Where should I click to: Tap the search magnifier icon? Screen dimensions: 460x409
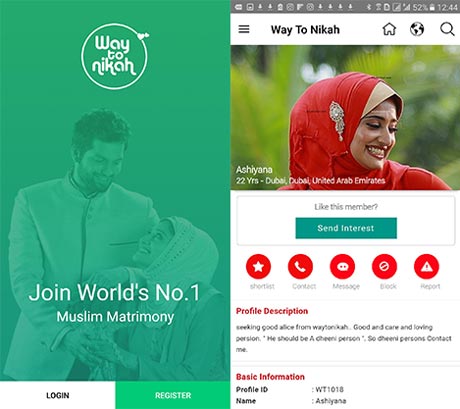click(447, 29)
